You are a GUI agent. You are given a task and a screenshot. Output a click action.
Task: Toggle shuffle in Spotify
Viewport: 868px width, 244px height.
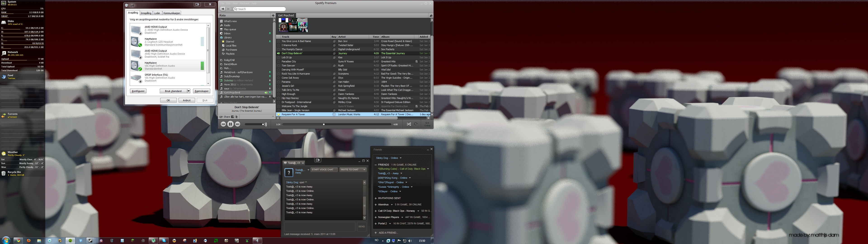409,124
